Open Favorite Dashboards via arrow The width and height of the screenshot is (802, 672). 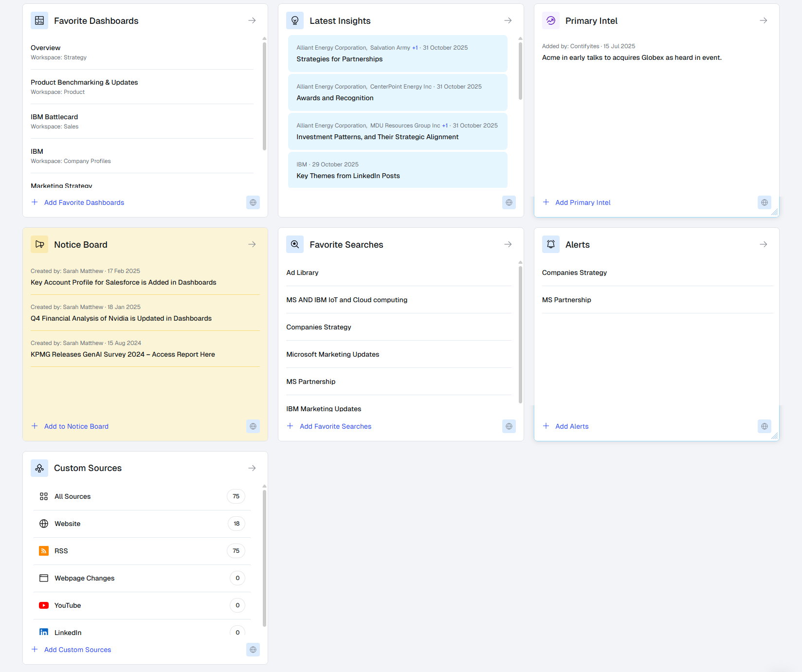(252, 20)
